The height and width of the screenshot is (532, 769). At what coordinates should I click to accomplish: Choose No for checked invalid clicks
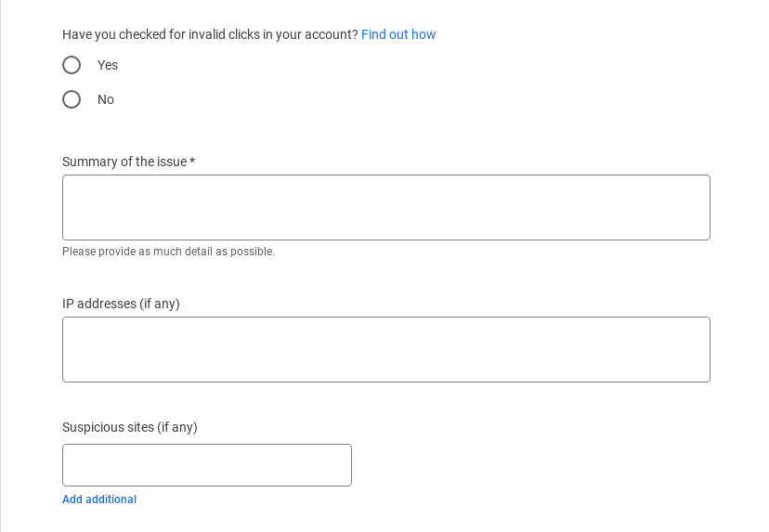[x=72, y=99]
